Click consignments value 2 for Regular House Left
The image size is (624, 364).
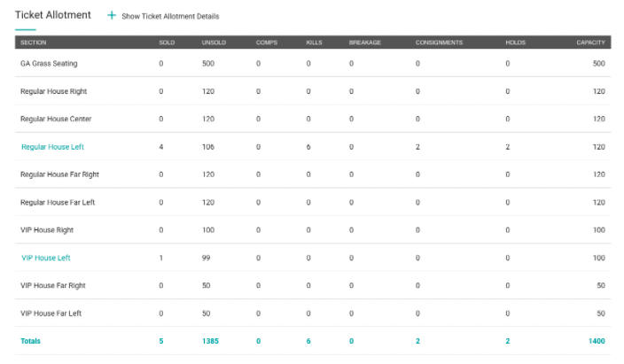point(417,147)
